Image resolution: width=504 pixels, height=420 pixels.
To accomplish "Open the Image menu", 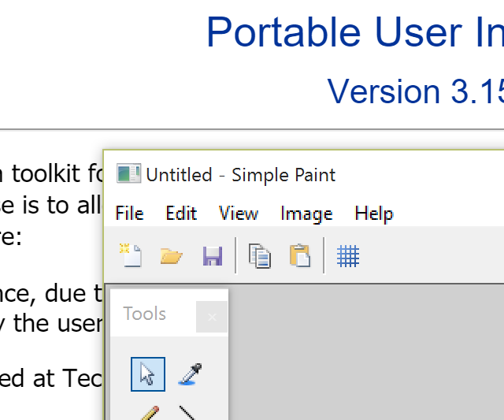I will pos(306,214).
